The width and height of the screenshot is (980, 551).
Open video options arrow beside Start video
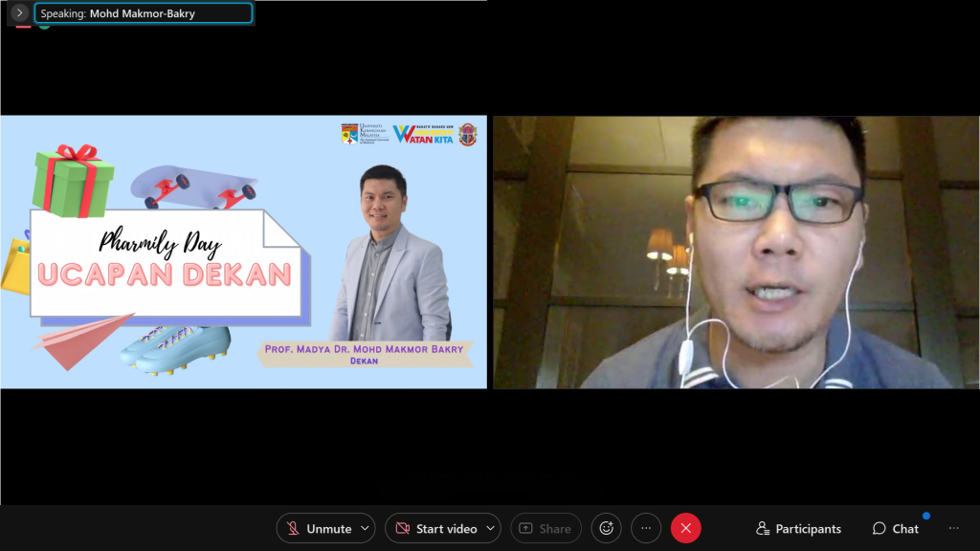492,528
